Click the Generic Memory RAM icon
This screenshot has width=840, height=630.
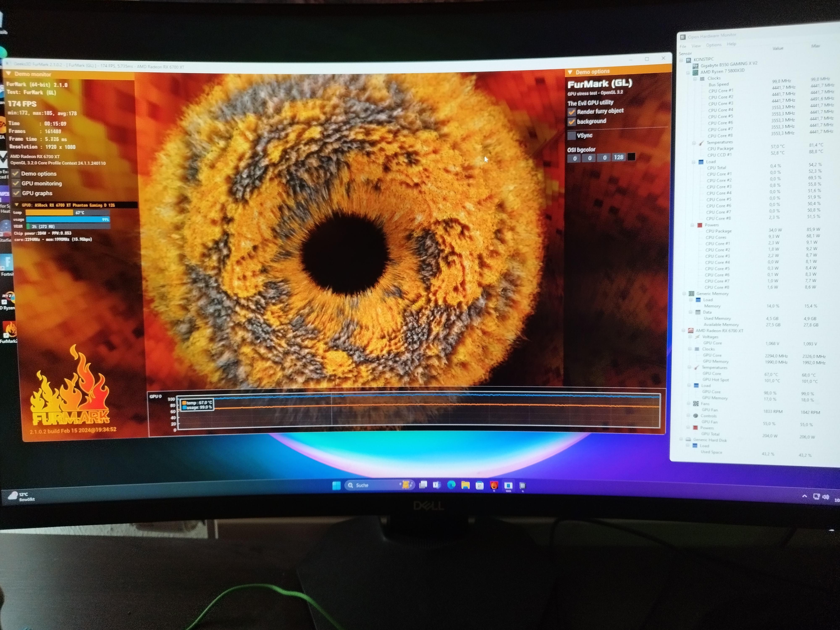tap(691, 294)
